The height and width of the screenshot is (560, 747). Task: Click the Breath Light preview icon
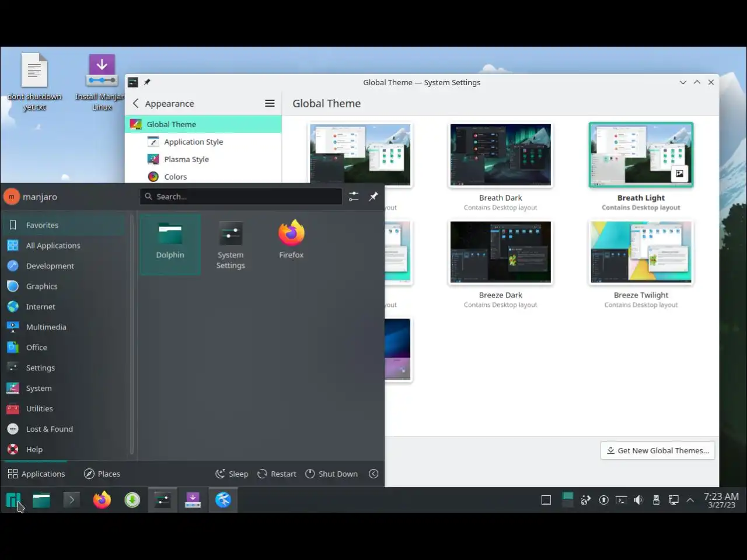(x=679, y=174)
